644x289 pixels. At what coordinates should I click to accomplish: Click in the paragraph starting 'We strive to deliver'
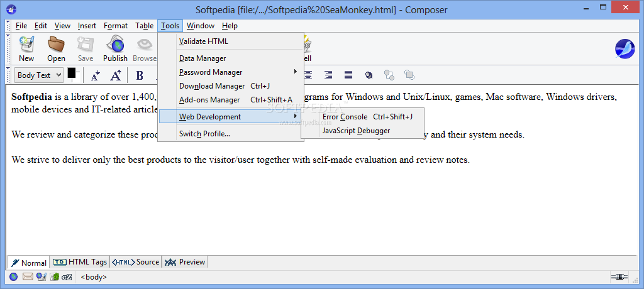pos(240,160)
